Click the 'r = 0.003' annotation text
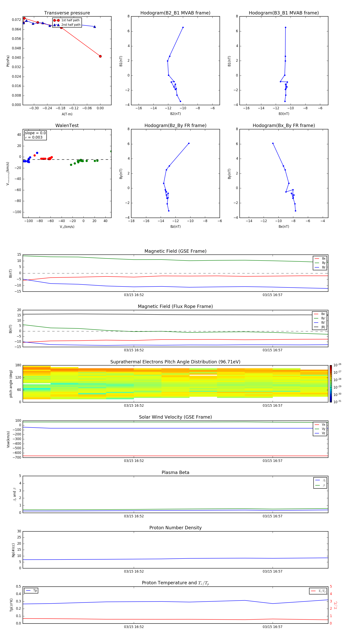Viewport: 351px width, 644px height. [x=34, y=137]
